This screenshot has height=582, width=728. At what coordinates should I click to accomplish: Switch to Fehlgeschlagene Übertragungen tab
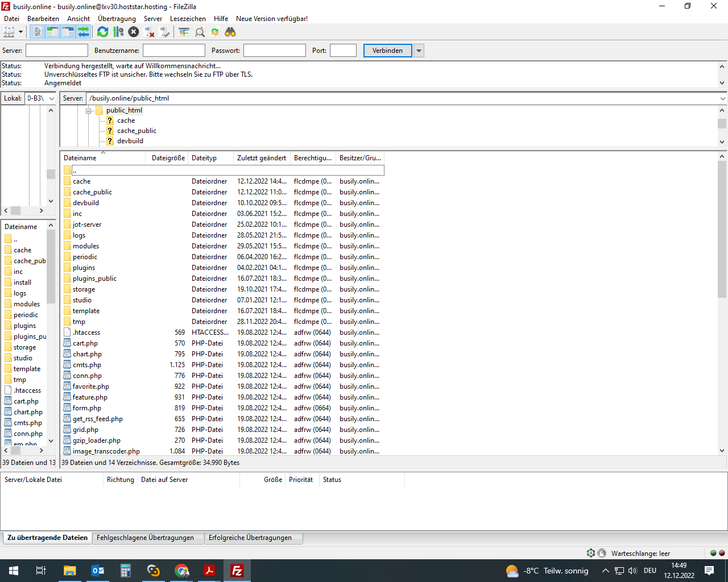pyautogui.click(x=145, y=538)
